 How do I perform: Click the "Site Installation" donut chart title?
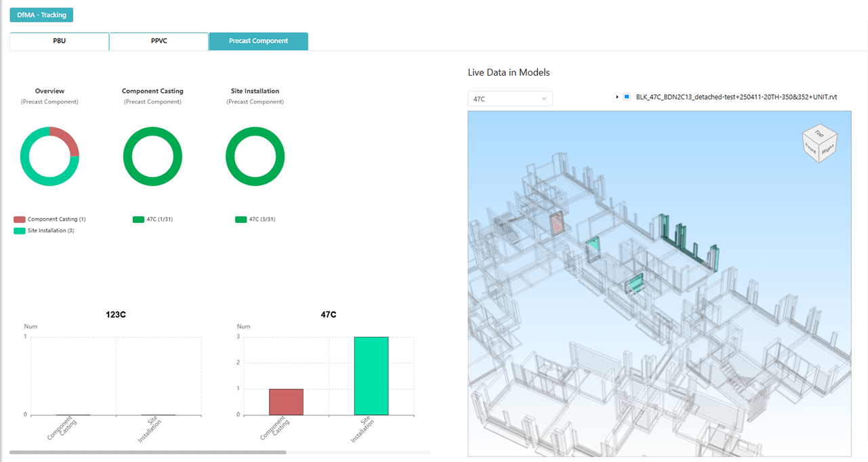point(255,91)
